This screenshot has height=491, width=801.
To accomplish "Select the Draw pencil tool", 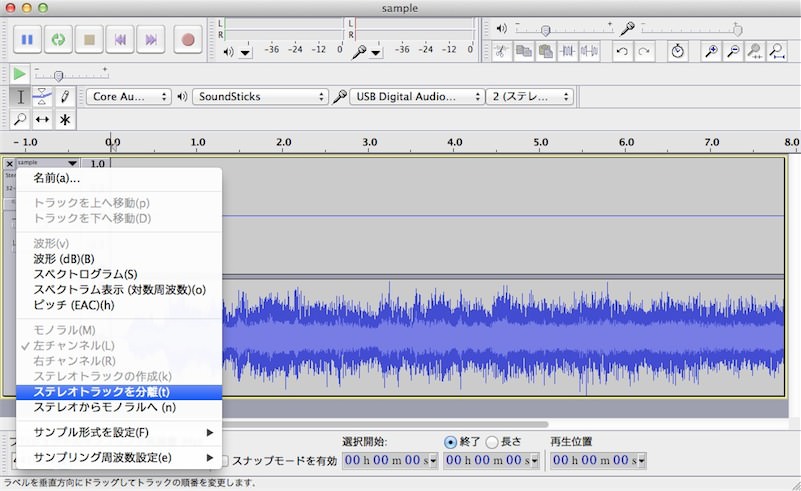I will click(65, 96).
